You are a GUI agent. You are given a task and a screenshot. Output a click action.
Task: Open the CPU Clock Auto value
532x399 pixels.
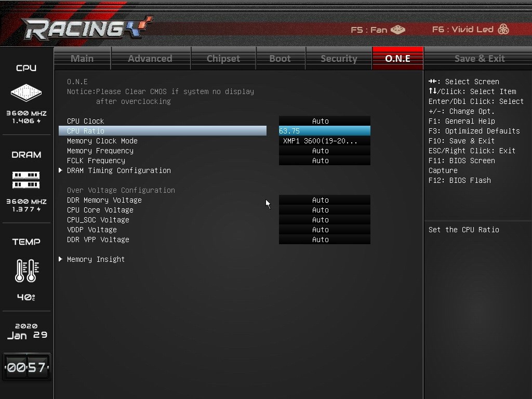pyautogui.click(x=324, y=121)
